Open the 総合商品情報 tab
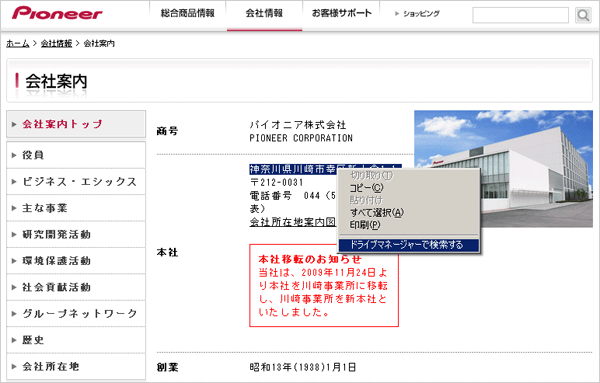Screen dimensions: 600x383 point(188,13)
